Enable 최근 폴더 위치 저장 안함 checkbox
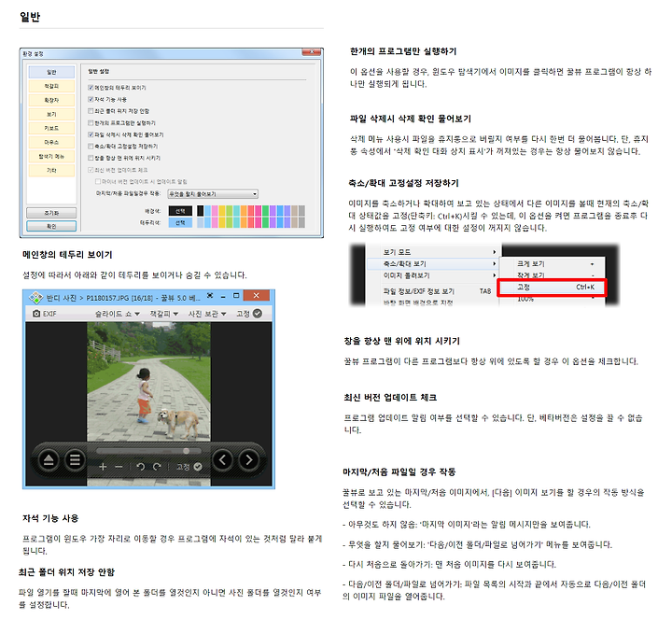The width and height of the screenshot is (672, 619). (91, 111)
